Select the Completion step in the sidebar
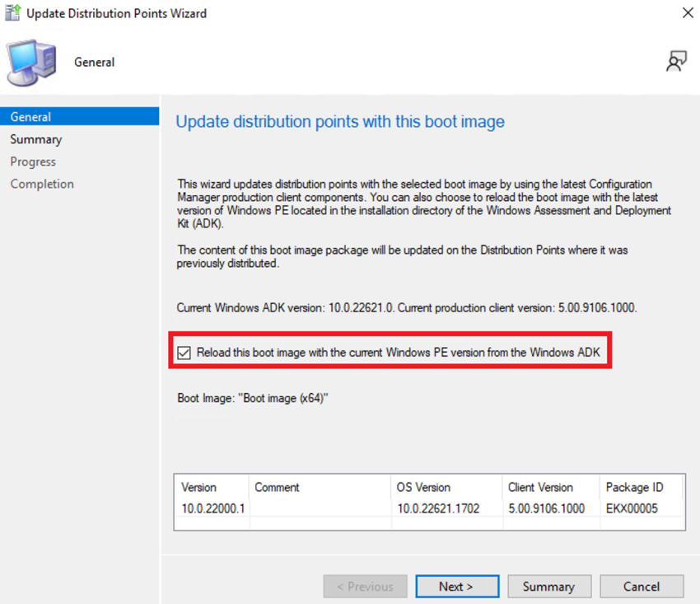Viewport: 700px width, 604px height. coord(41,184)
